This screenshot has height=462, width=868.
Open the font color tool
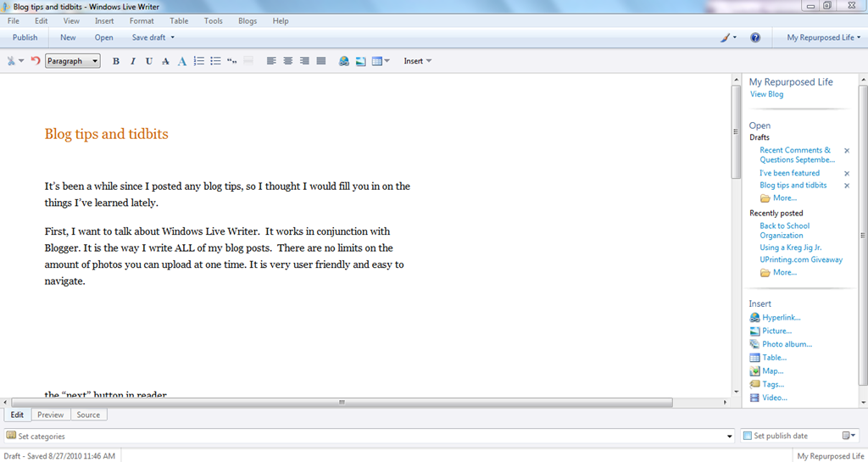point(181,61)
